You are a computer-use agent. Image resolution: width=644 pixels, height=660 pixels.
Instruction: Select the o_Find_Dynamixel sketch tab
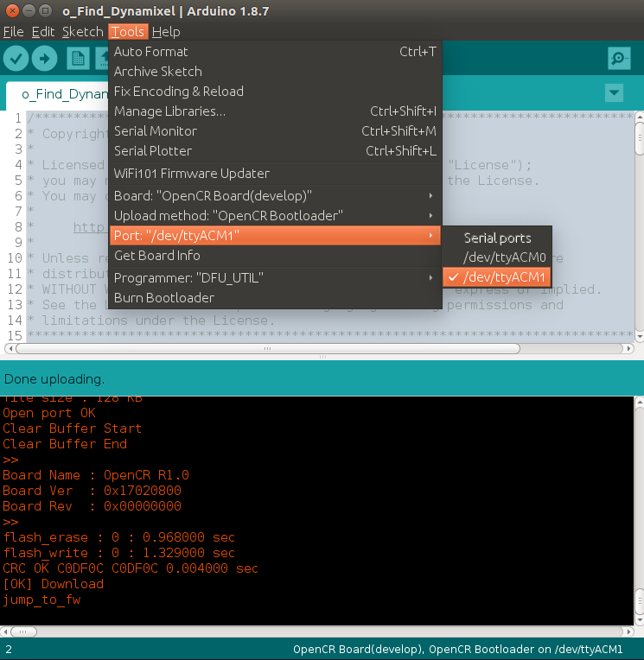[x=61, y=94]
